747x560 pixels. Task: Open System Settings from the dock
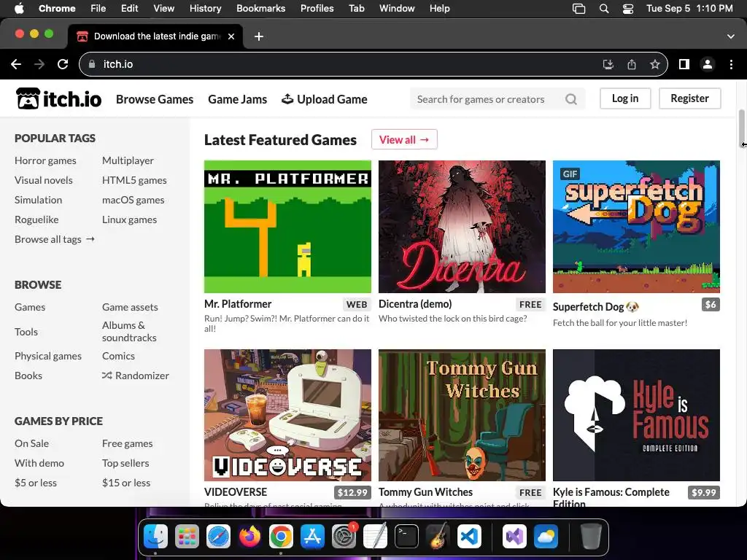pyautogui.click(x=344, y=537)
